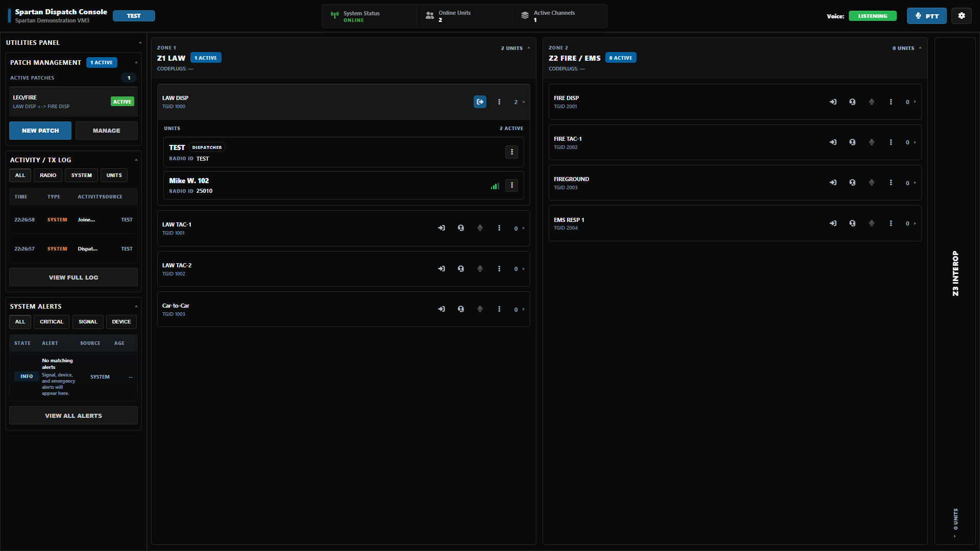Image resolution: width=980 pixels, height=551 pixels.
Task: Toggle the Voice LISTENING indicator
Action: click(x=872, y=16)
